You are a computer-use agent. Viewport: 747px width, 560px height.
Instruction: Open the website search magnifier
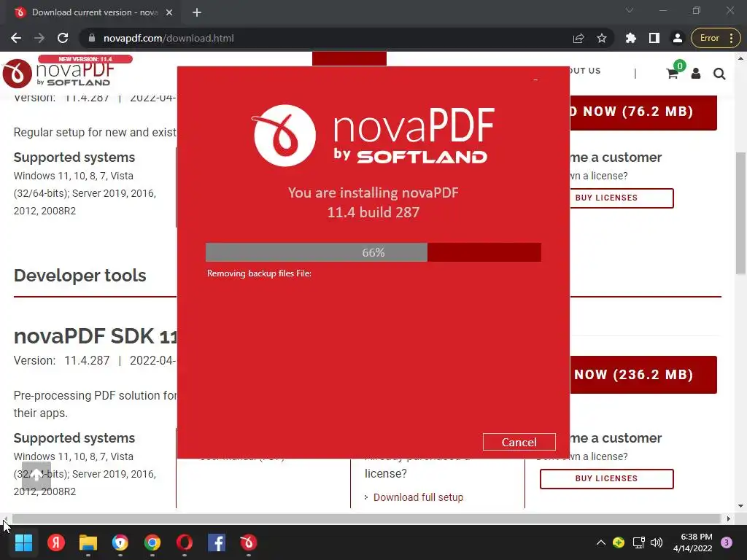click(x=719, y=74)
